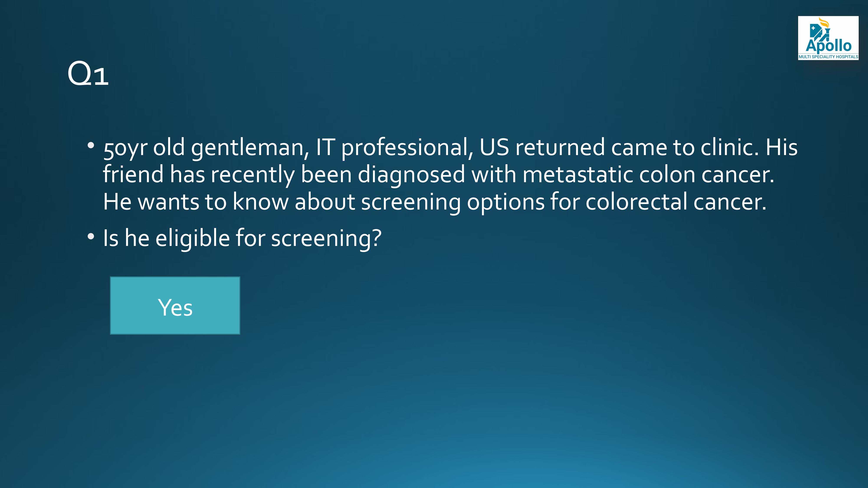Click the line beginning 'friend has recently been'
This screenshot has width=868, height=488.
438,175
